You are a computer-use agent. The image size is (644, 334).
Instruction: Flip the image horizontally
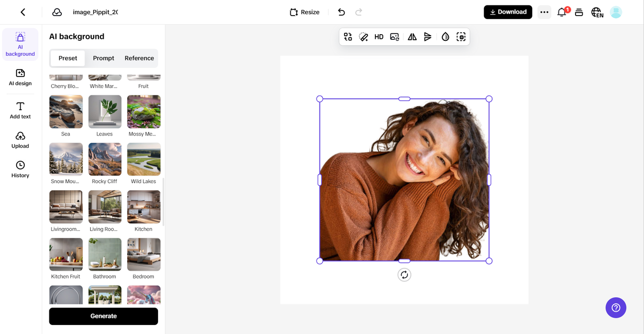click(x=412, y=37)
